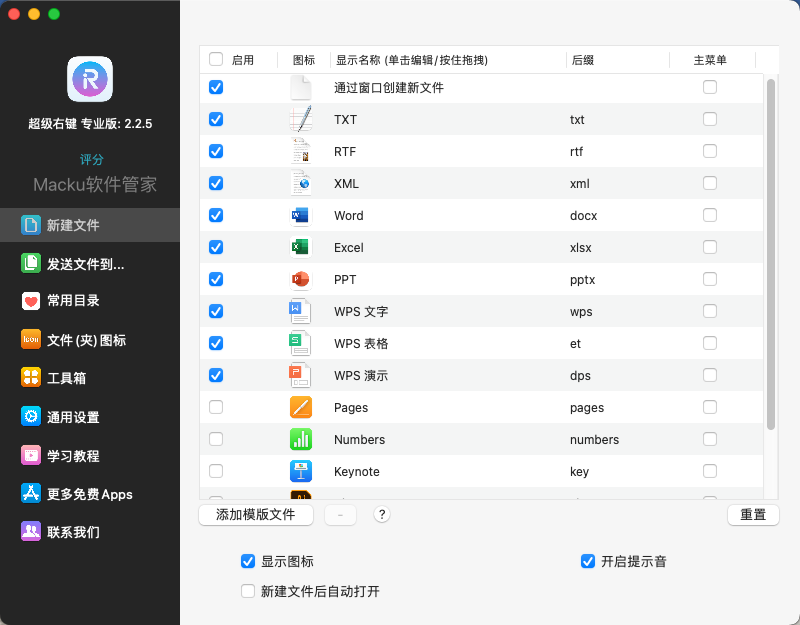Click the 主菜单 column header
Image resolution: width=800 pixels, height=625 pixels.
point(710,60)
